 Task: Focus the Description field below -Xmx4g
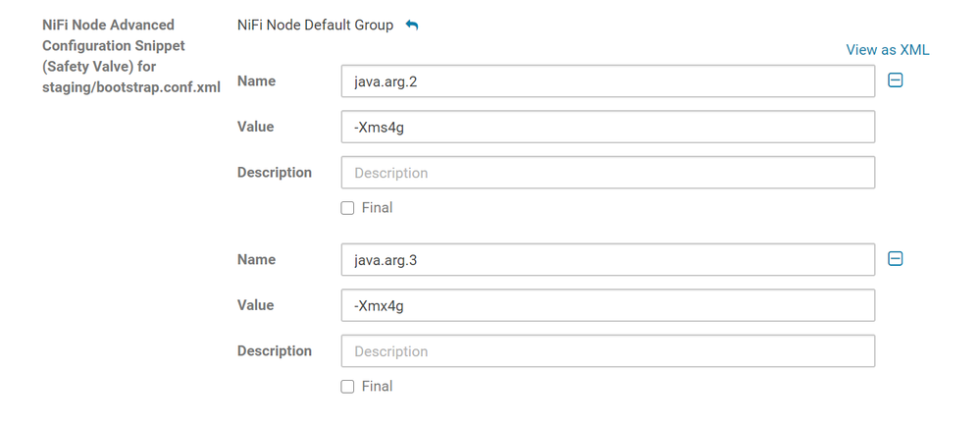[607, 351]
